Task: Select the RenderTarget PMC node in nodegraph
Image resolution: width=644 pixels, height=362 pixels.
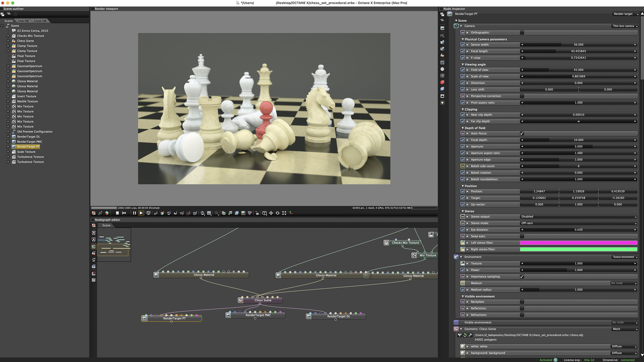Action: 258,315
